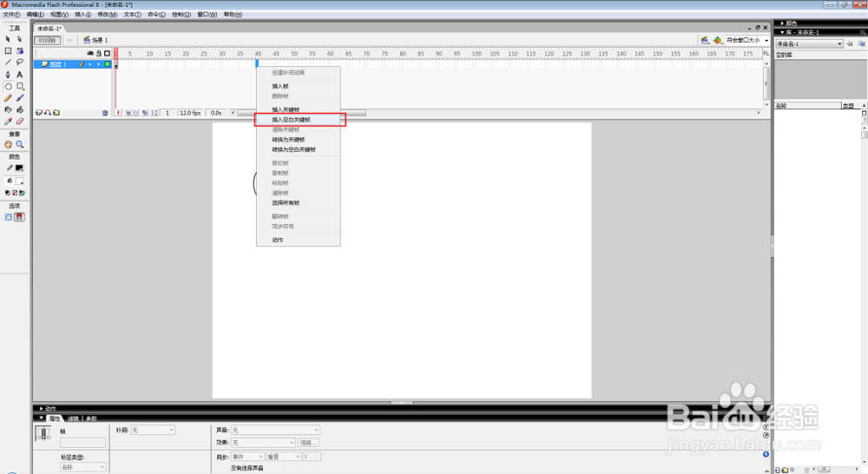The width and height of the screenshot is (868, 474).
Task: Select the Line tool
Action: 8,62
